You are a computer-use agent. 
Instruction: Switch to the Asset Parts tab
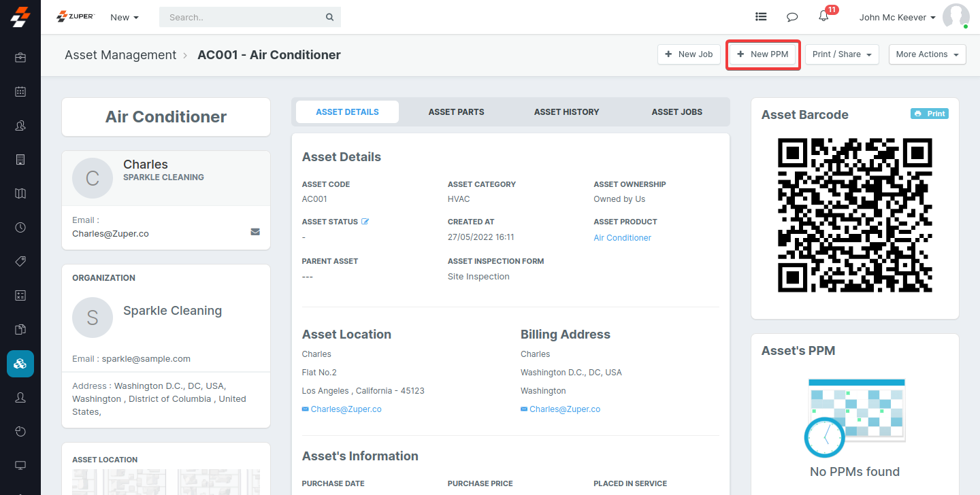456,112
